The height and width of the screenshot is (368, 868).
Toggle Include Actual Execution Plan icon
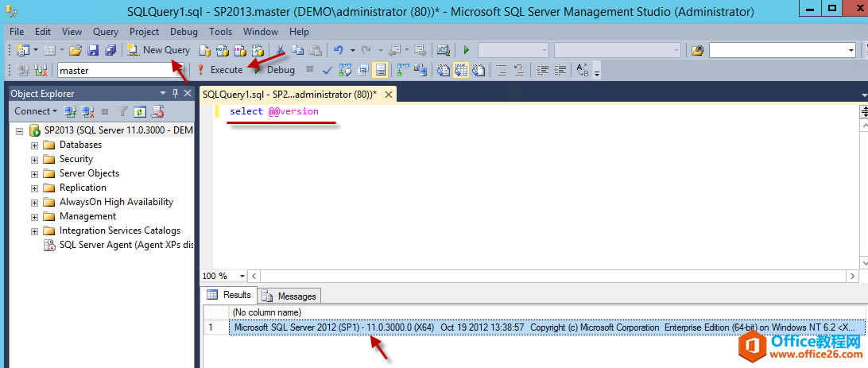pyautogui.click(x=402, y=70)
